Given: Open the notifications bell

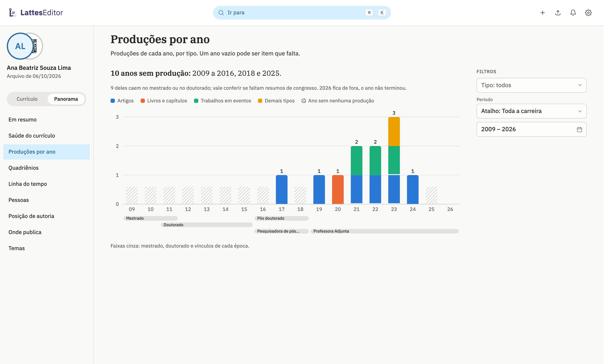Looking at the screenshot, I should tap(573, 13).
